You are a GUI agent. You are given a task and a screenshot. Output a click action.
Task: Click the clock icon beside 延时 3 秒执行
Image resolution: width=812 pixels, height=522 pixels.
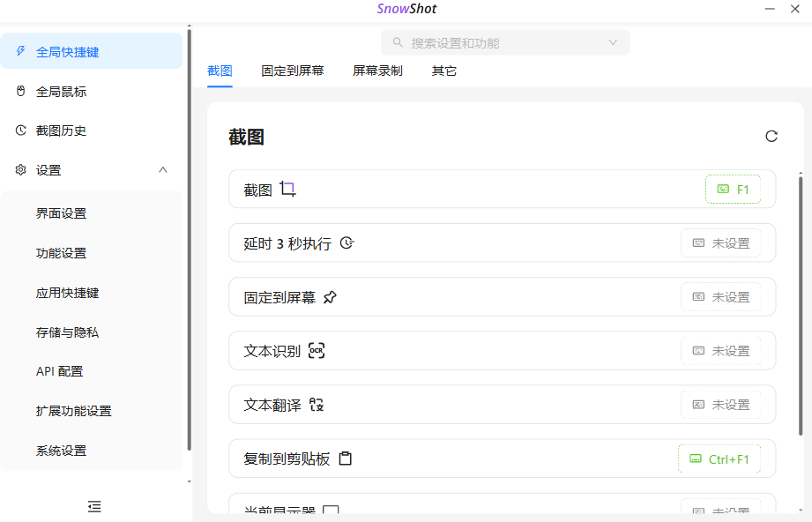[x=347, y=242]
